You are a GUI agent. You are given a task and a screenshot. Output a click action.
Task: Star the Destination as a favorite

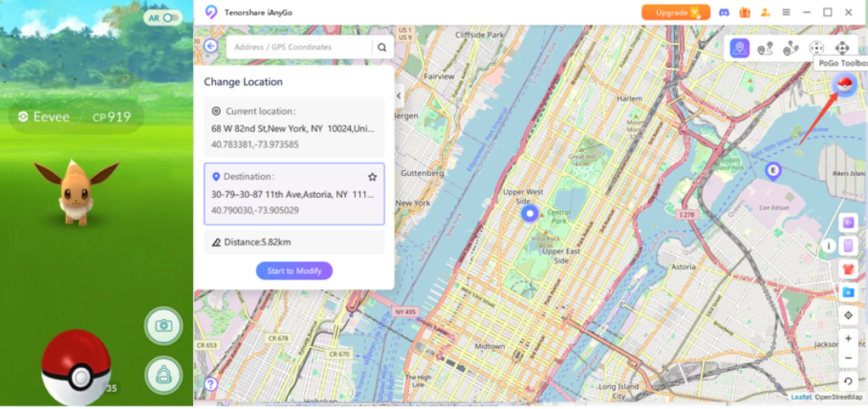[x=372, y=177]
